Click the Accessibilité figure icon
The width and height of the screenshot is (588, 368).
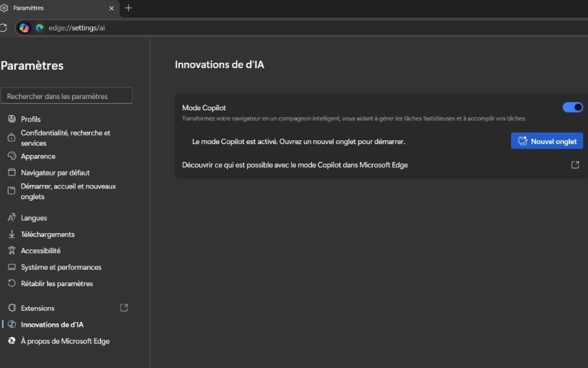(x=12, y=251)
